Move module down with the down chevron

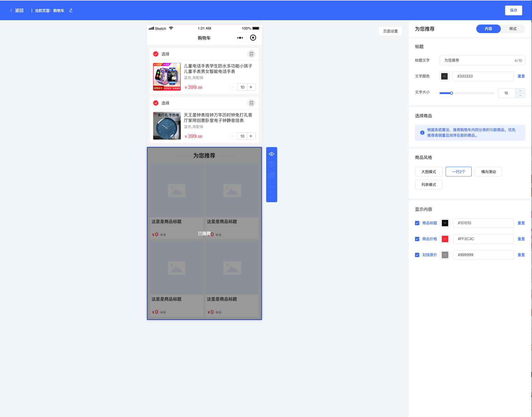point(271,197)
